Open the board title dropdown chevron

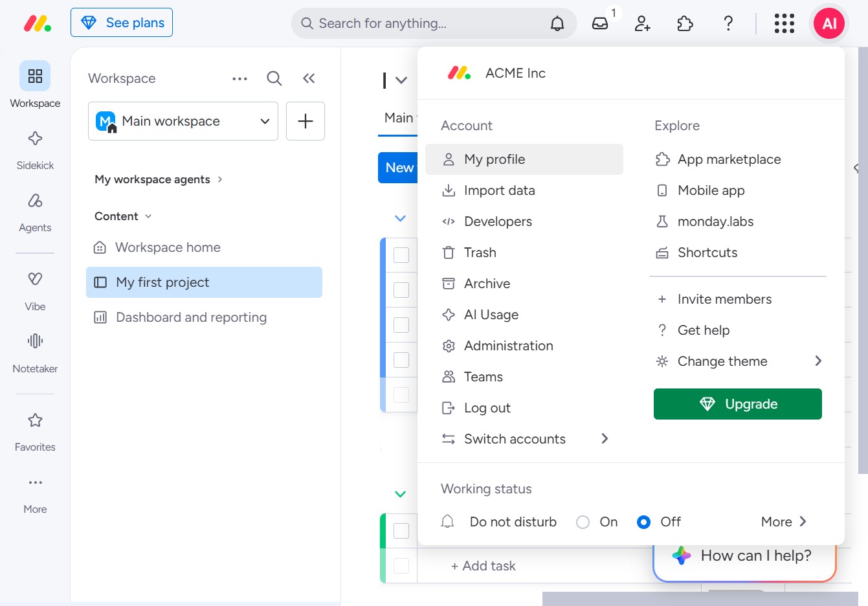(x=401, y=80)
